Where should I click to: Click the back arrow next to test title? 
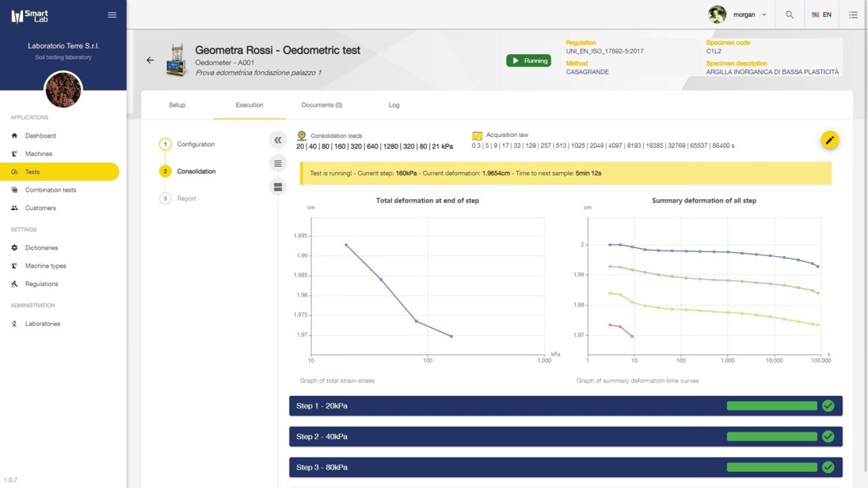[150, 60]
